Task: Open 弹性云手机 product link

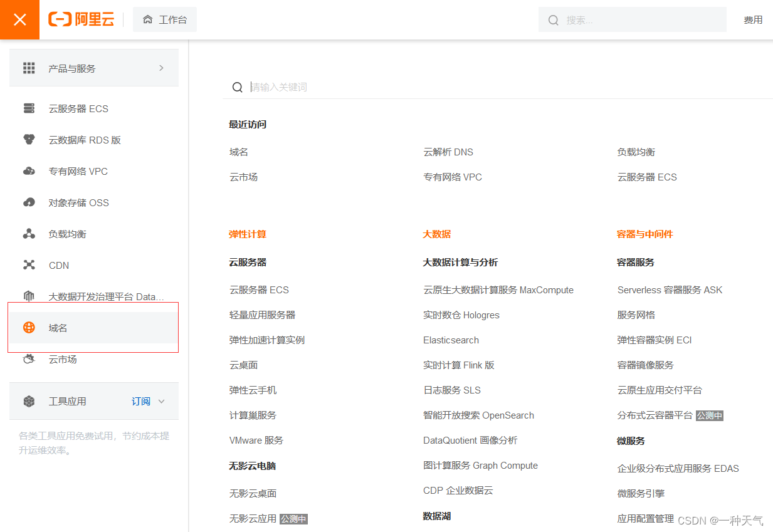Action: (x=253, y=390)
